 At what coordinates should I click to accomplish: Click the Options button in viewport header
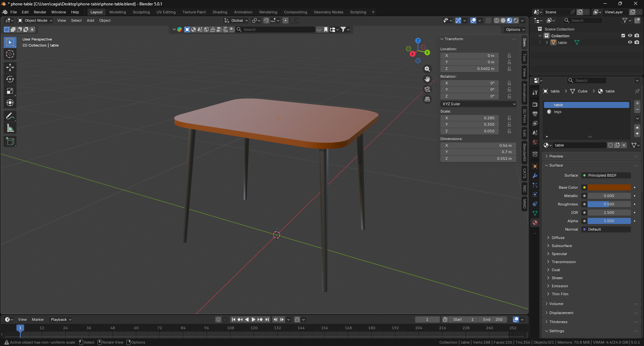515,30
